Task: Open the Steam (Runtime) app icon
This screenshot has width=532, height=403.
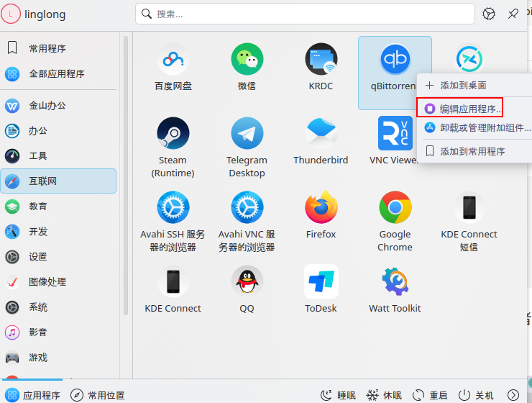Action: (173, 134)
